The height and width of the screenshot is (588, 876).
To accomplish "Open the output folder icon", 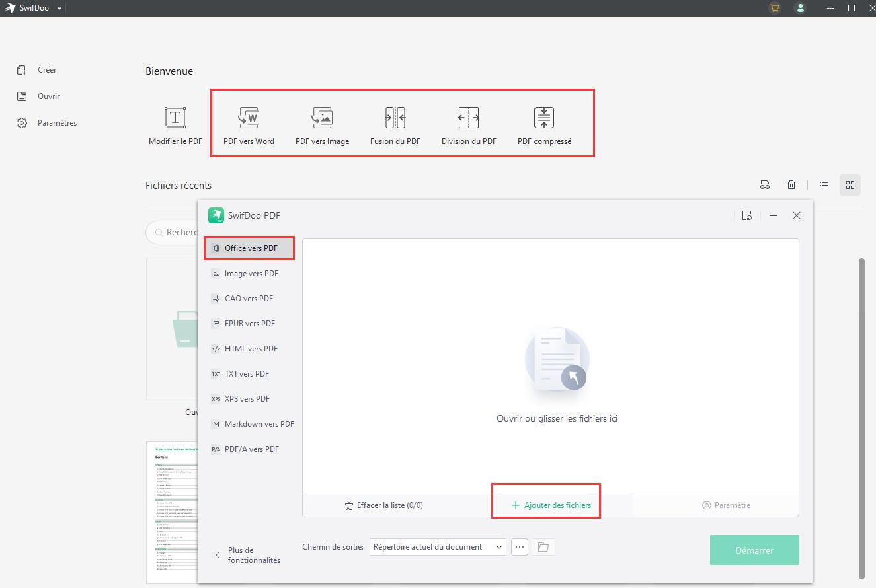I will click(543, 547).
